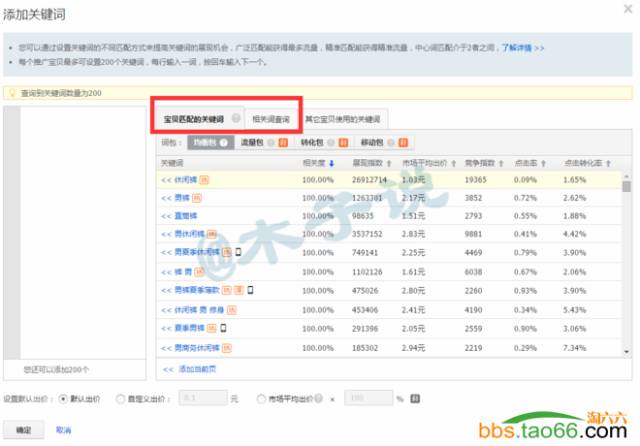Click hot badge on the 26912714 row

(204, 180)
